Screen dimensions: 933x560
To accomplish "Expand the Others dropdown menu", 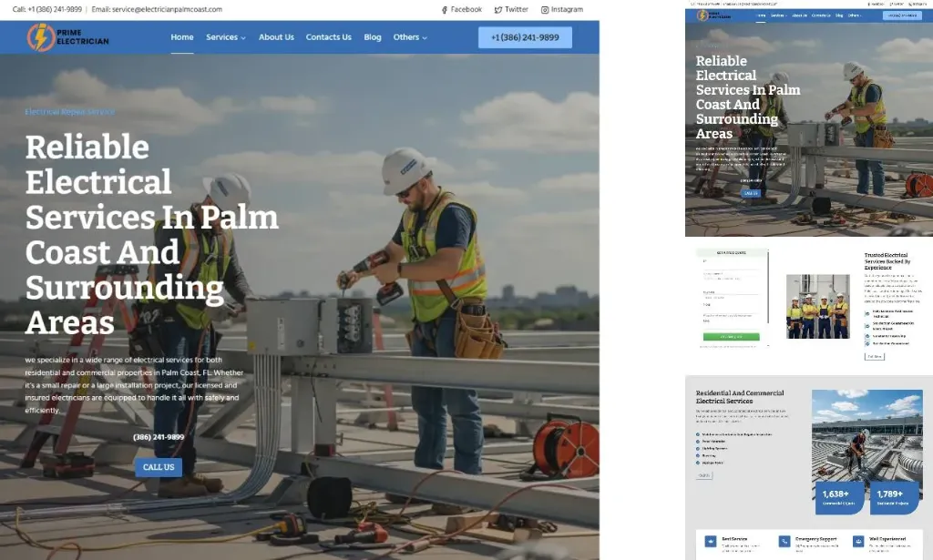I will (410, 37).
